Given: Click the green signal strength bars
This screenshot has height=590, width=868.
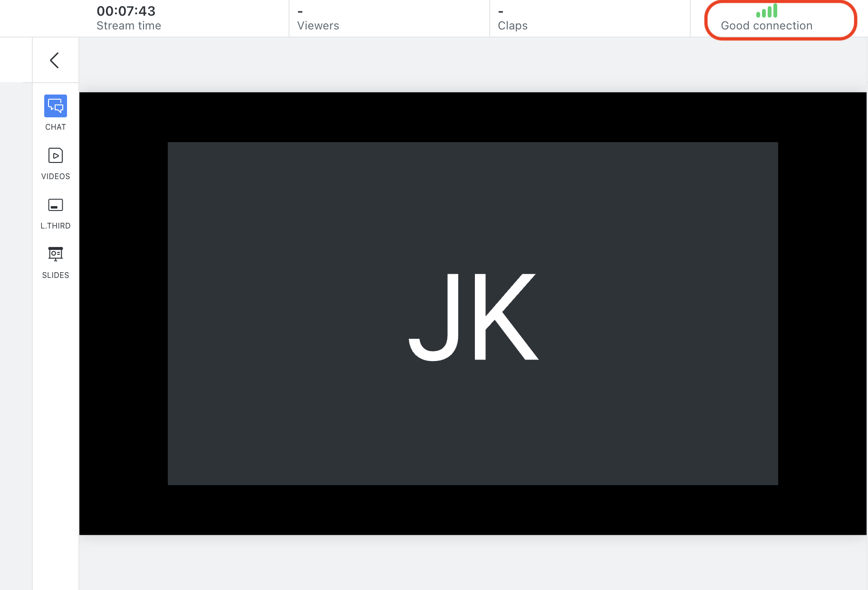Looking at the screenshot, I should point(767,11).
